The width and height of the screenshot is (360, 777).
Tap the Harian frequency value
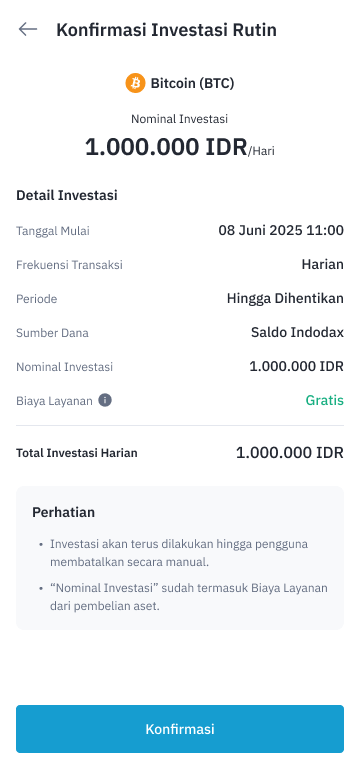point(322,265)
